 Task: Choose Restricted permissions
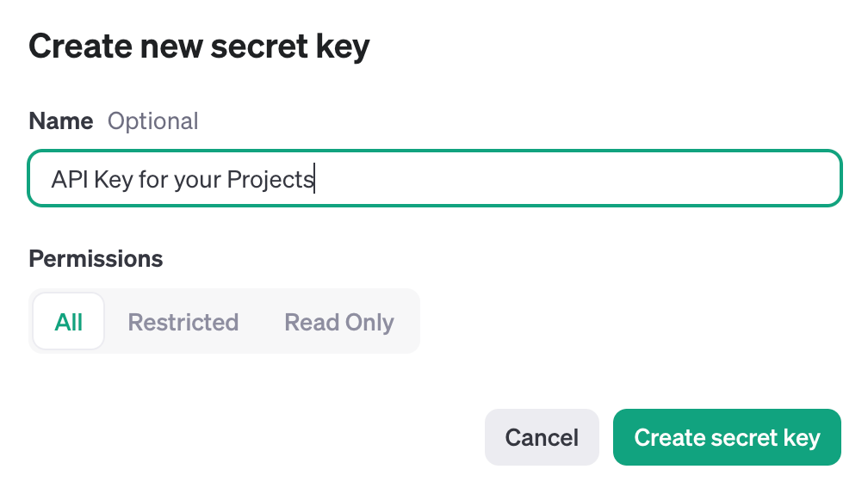tap(183, 322)
